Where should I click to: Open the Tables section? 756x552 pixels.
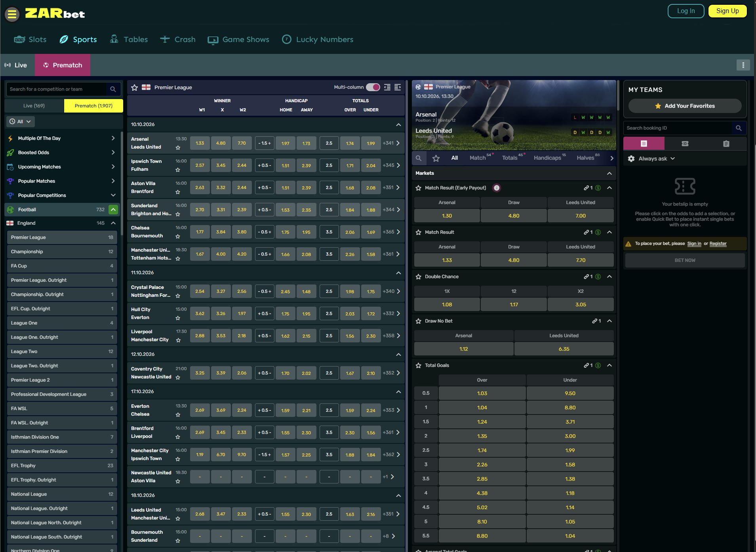tap(129, 40)
